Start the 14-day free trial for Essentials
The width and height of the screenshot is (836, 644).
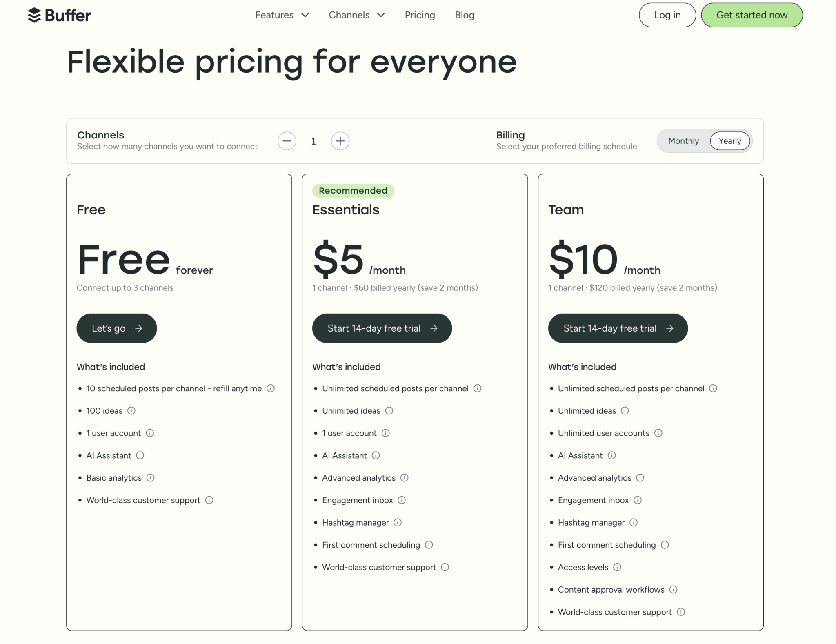coord(382,328)
